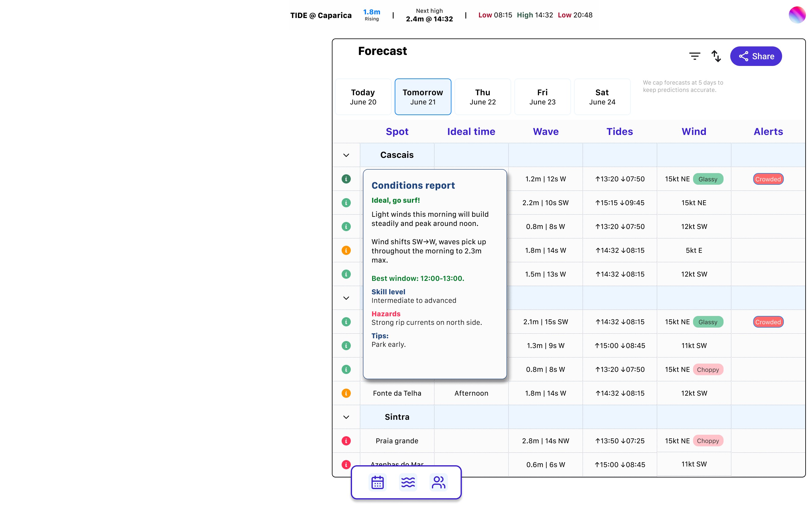Open the filter options icon

coord(694,56)
